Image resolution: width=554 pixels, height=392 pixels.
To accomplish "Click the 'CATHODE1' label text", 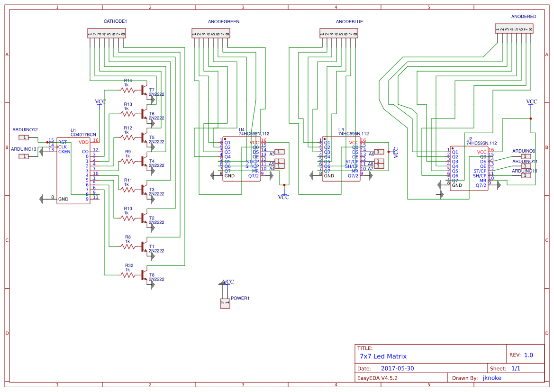I will coord(115,21).
